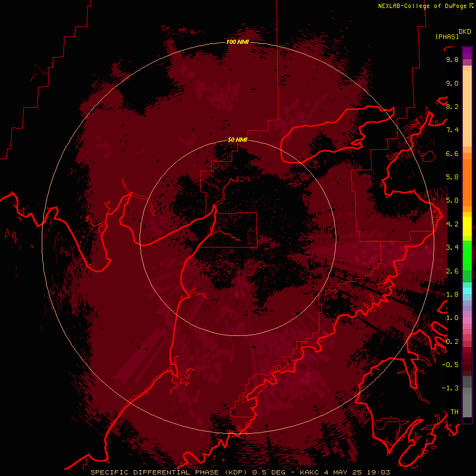The image size is (476, 476).
Task: Click the purple segment of the color bar
Action: point(467,53)
